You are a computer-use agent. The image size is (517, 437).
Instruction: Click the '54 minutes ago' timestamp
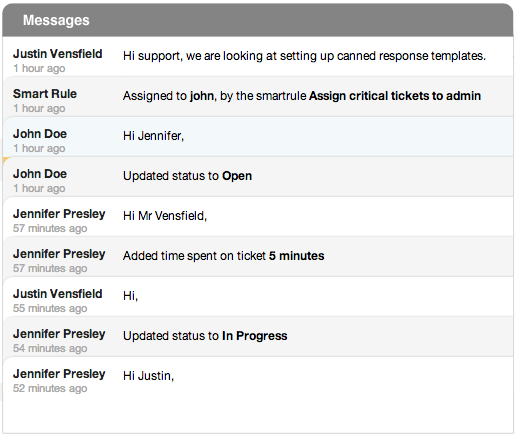pyautogui.click(x=50, y=348)
